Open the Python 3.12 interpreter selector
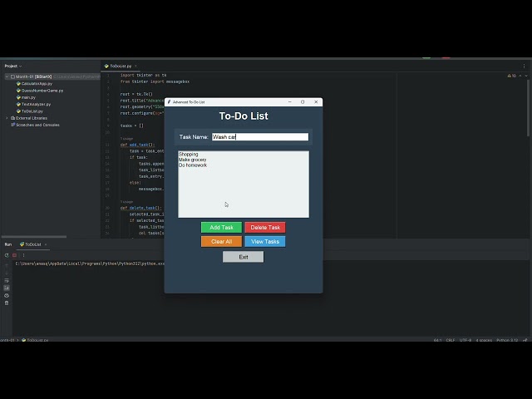This screenshot has height=399, width=532. pos(507,340)
